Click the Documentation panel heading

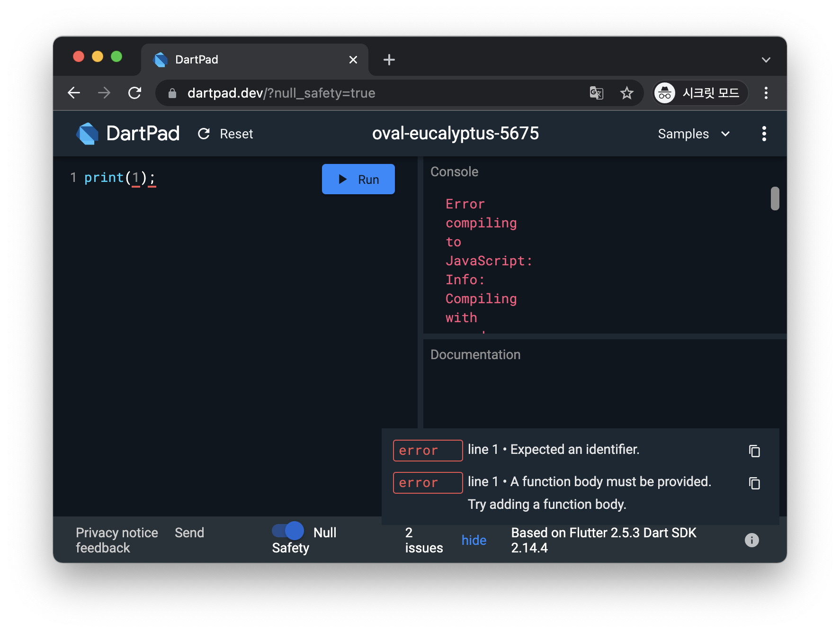coord(475,354)
